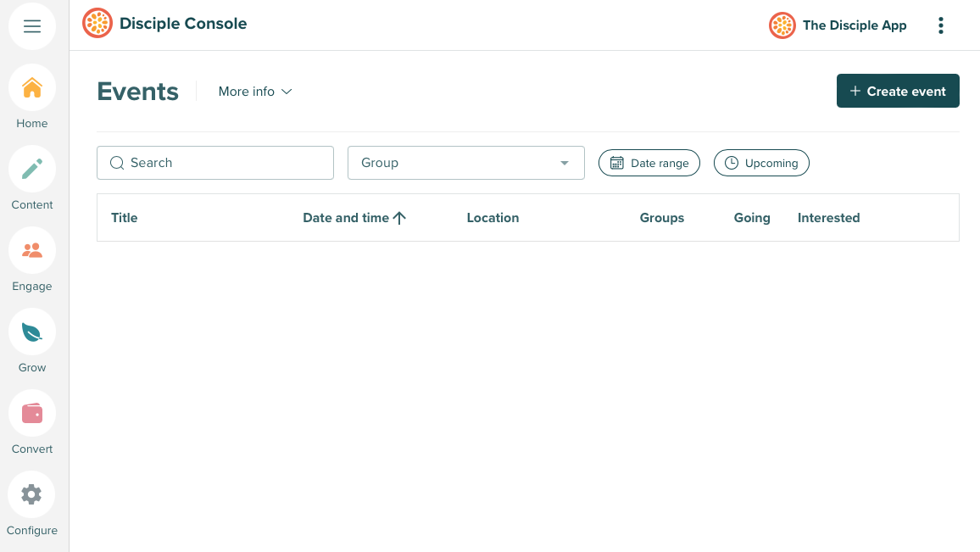Click the Convert label in sidebar
Viewport: 980px width, 552px height.
pyautogui.click(x=32, y=449)
